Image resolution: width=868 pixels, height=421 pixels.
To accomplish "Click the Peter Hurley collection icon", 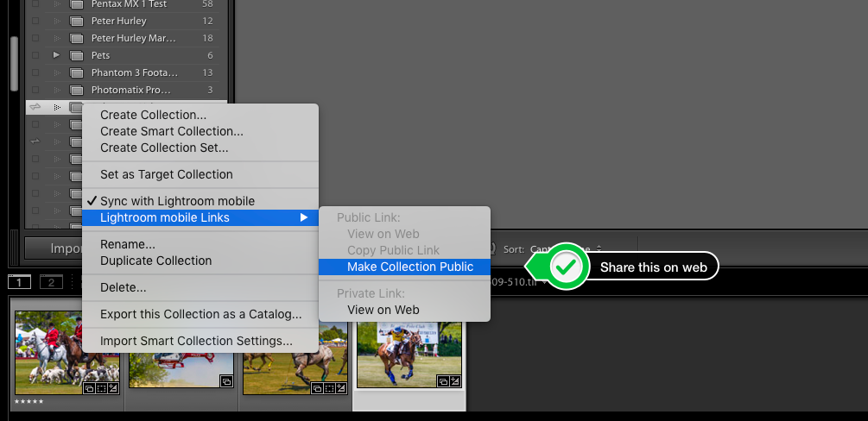I will pos(76,21).
